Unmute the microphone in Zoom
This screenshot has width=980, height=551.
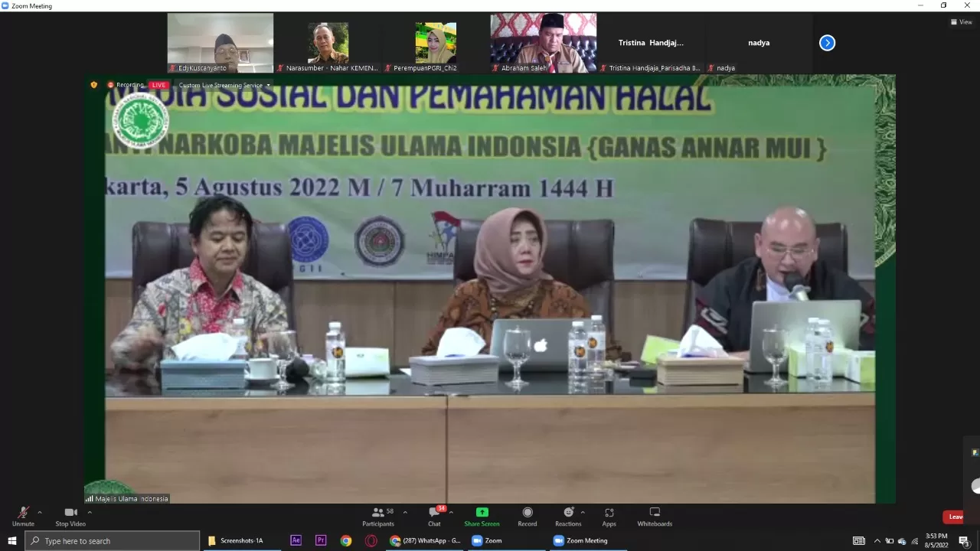pos(23,517)
